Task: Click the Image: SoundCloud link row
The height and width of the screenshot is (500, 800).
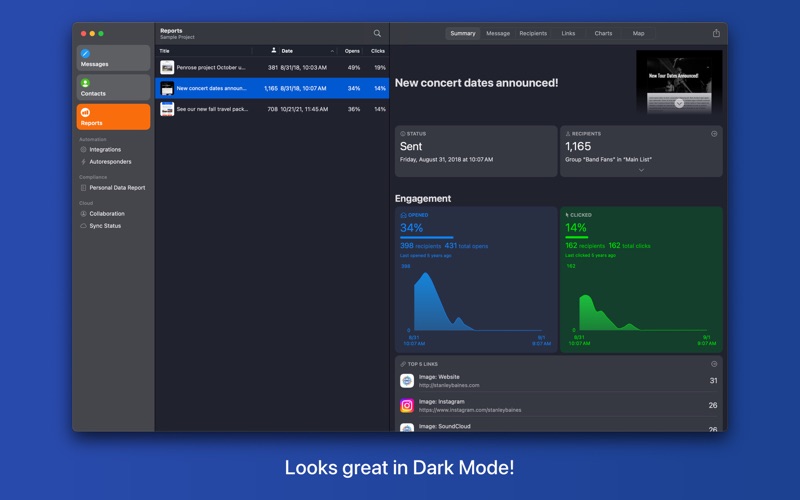Action: [x=559, y=426]
